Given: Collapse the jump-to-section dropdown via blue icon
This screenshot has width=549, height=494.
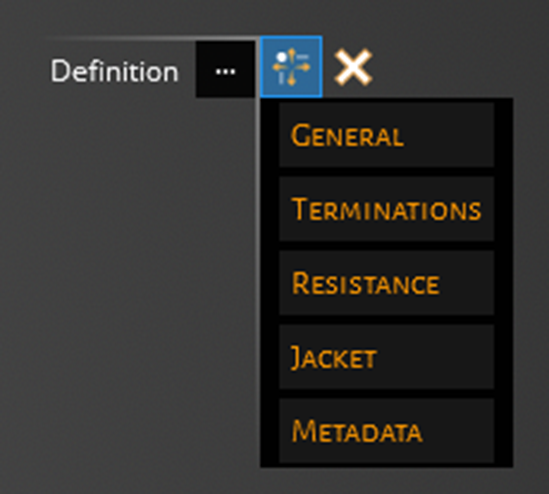Looking at the screenshot, I should 291,67.
